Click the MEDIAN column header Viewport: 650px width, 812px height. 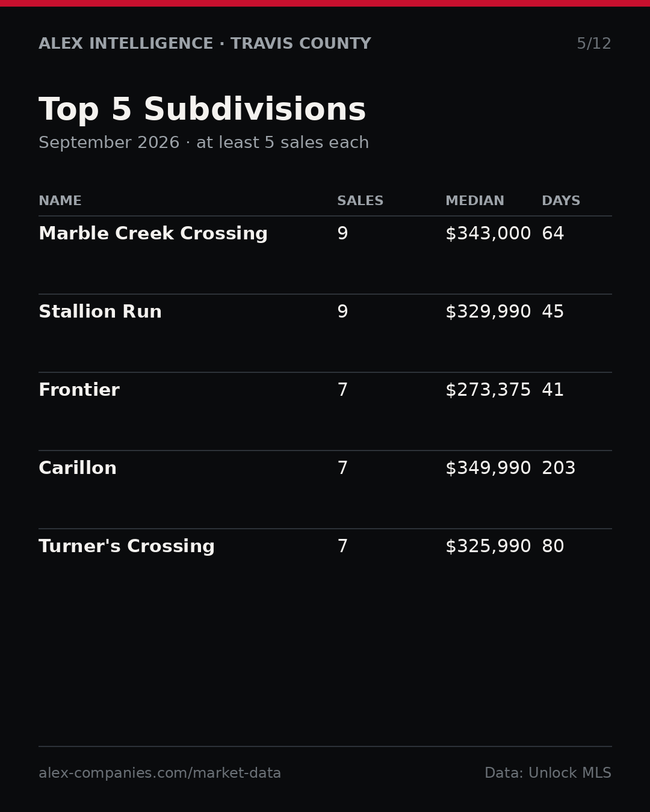475,201
